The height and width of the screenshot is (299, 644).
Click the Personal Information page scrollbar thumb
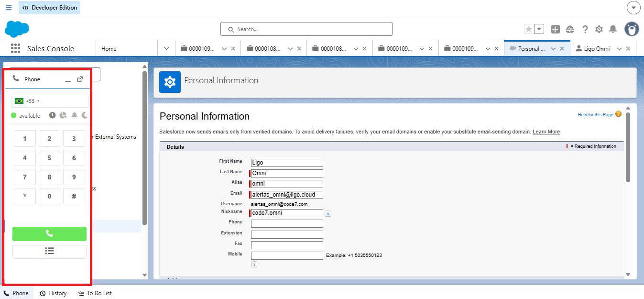pos(628,147)
